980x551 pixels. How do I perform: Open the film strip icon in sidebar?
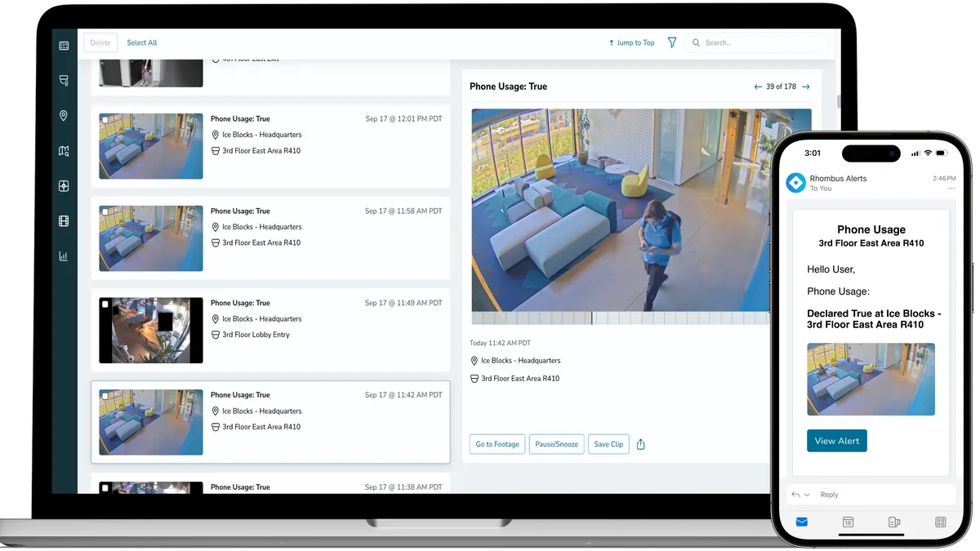click(64, 221)
